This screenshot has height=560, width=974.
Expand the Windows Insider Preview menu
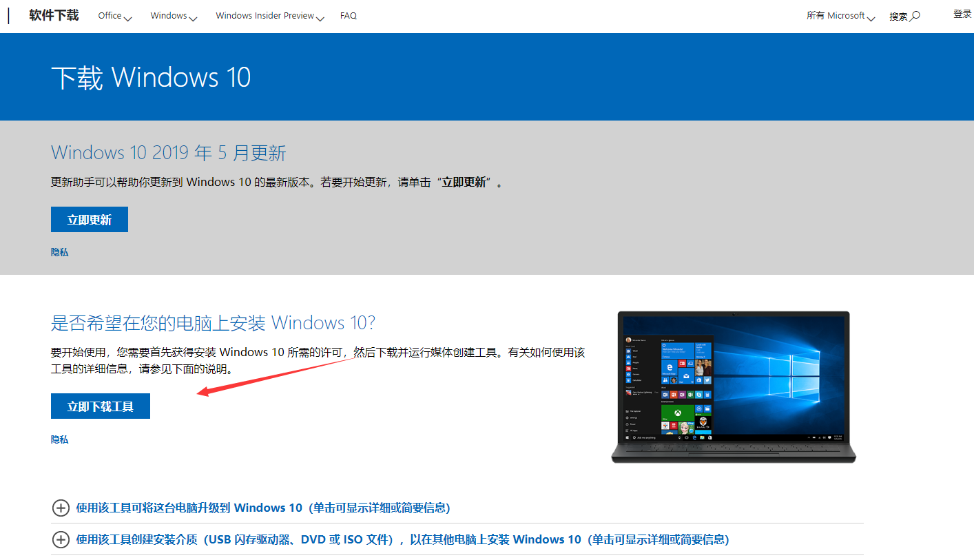click(x=269, y=15)
